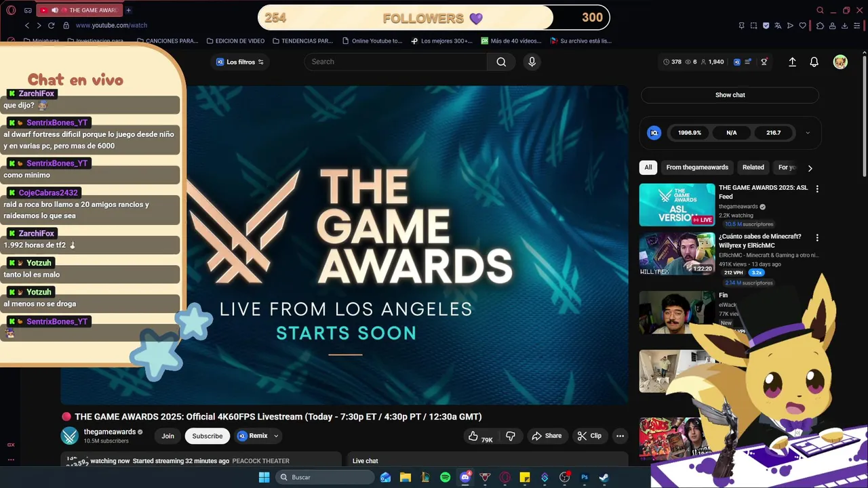Click the Subscribe button
The height and width of the screenshot is (488, 868).
click(207, 436)
